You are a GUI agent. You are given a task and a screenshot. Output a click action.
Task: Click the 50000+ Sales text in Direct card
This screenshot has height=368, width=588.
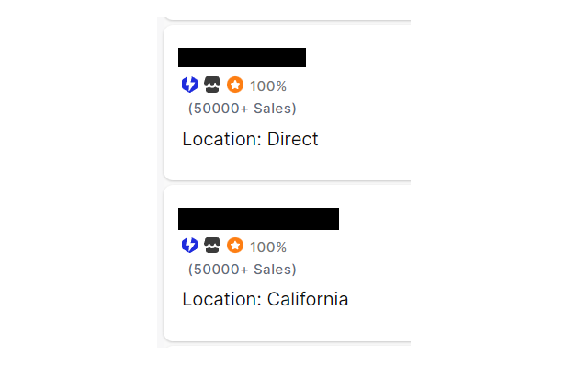pyautogui.click(x=243, y=109)
